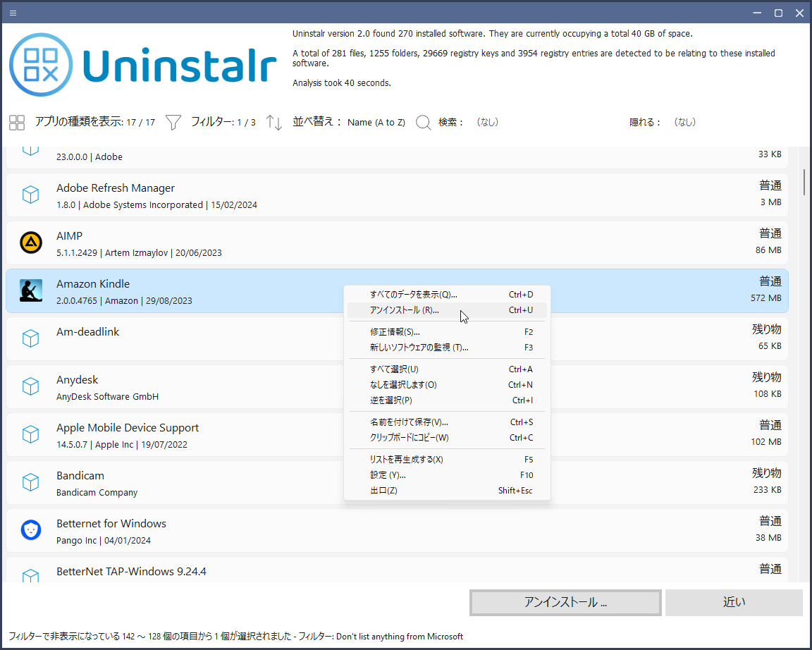Open the hamburger menu in the title bar
812x650 pixels.
click(x=13, y=12)
